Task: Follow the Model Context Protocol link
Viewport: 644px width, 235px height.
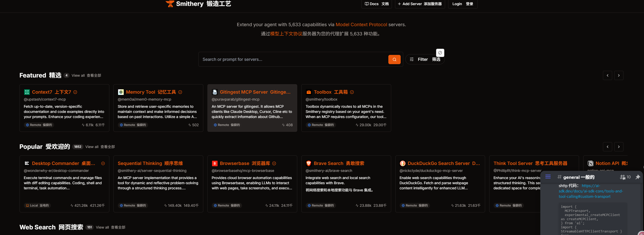Action: tap(361, 25)
